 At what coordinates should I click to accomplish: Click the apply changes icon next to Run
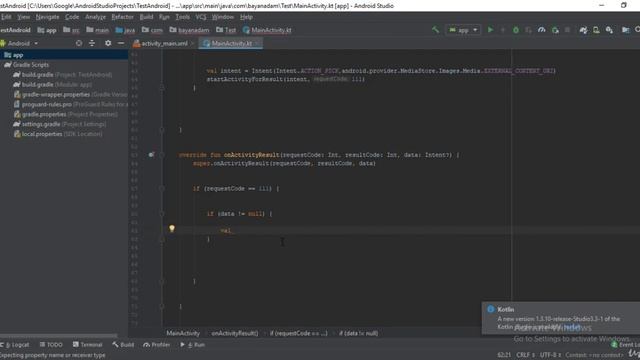(x=503, y=30)
